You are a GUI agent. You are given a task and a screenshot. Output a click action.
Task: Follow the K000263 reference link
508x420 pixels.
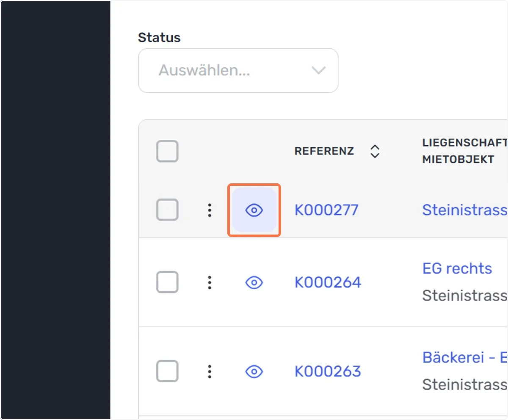(x=328, y=372)
